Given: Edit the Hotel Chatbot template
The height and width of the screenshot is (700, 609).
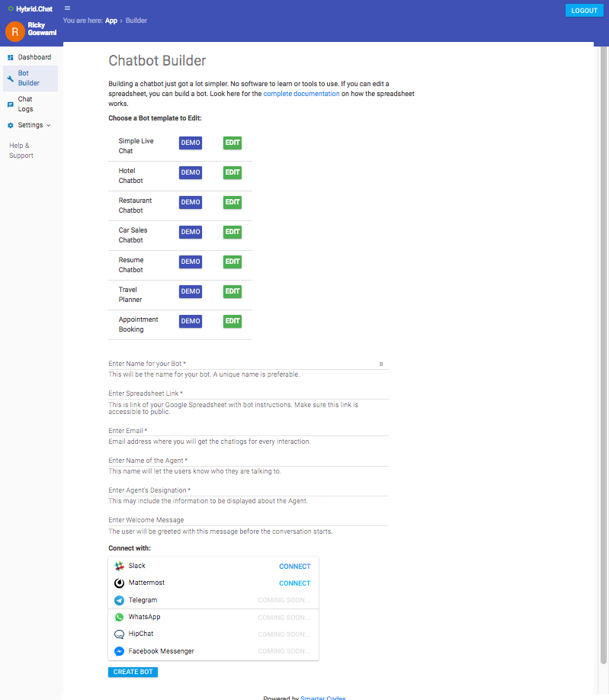Looking at the screenshot, I should tap(232, 172).
